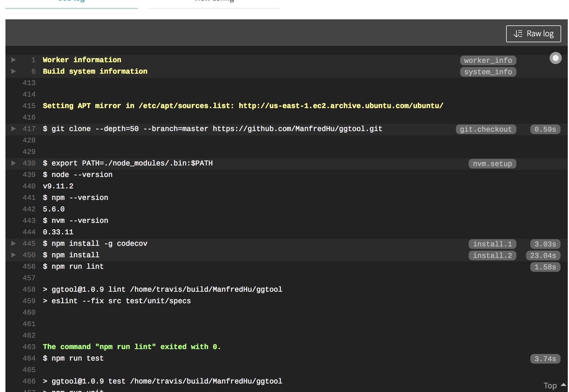Click the worker_info badge
The height and width of the screenshot is (392, 569).
pyautogui.click(x=488, y=60)
